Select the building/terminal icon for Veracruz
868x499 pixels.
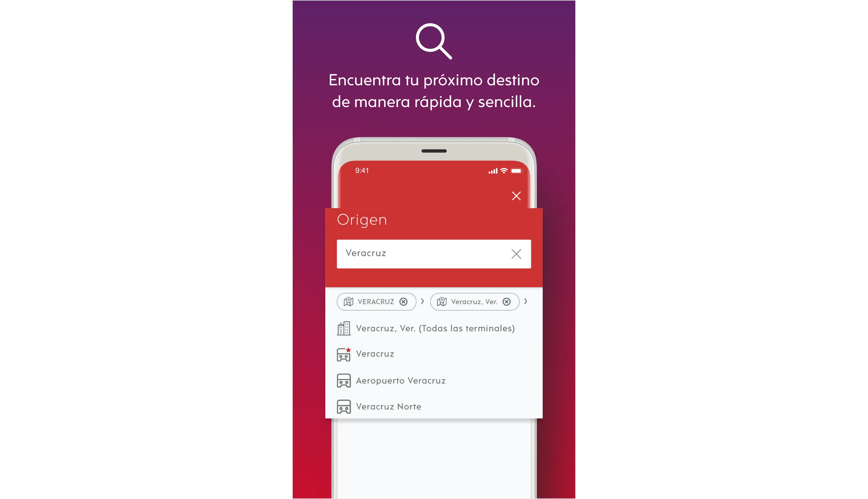coord(343,327)
